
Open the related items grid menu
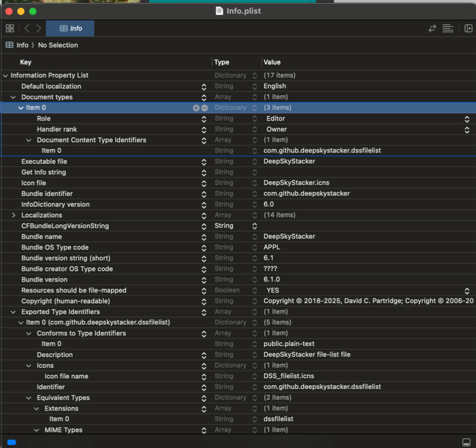(x=10, y=29)
